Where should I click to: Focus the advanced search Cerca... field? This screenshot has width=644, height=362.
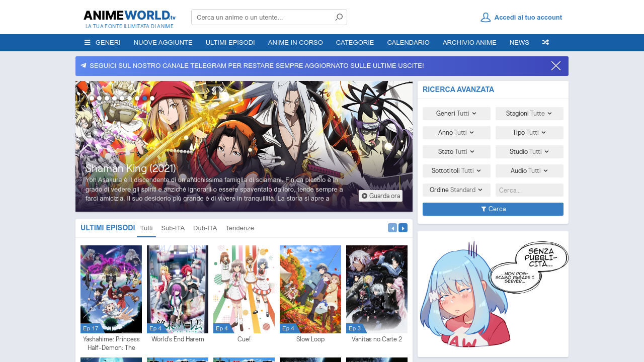[529, 190]
